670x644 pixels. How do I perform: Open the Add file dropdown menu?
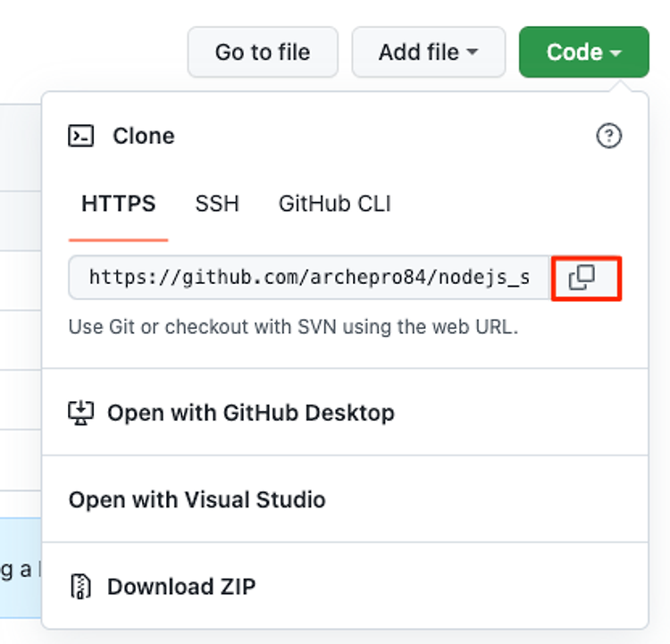(429, 52)
